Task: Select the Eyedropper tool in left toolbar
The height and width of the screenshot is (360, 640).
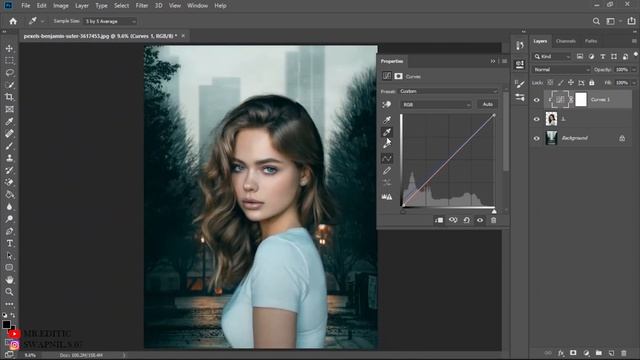Action: (x=9, y=121)
